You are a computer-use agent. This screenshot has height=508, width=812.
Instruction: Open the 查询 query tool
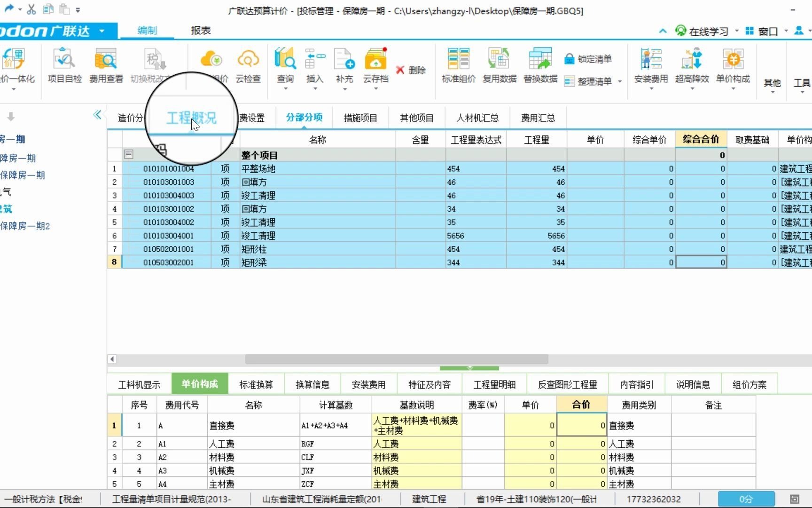pos(284,66)
